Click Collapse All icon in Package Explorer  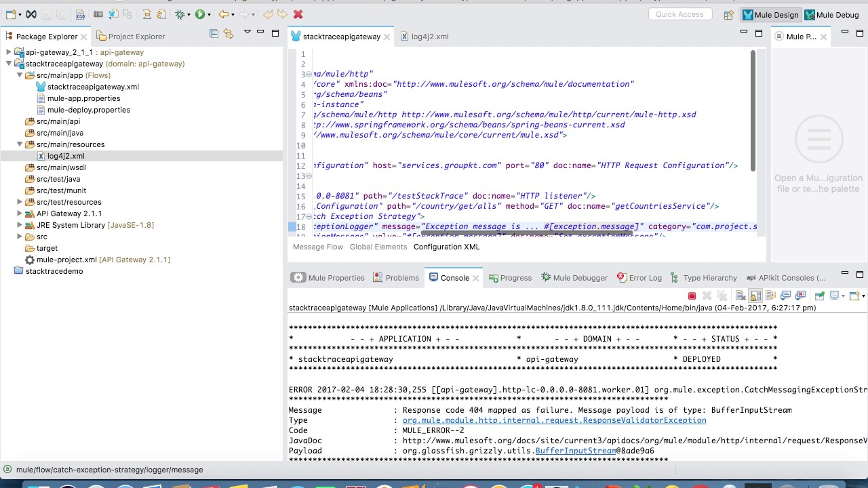tap(214, 33)
